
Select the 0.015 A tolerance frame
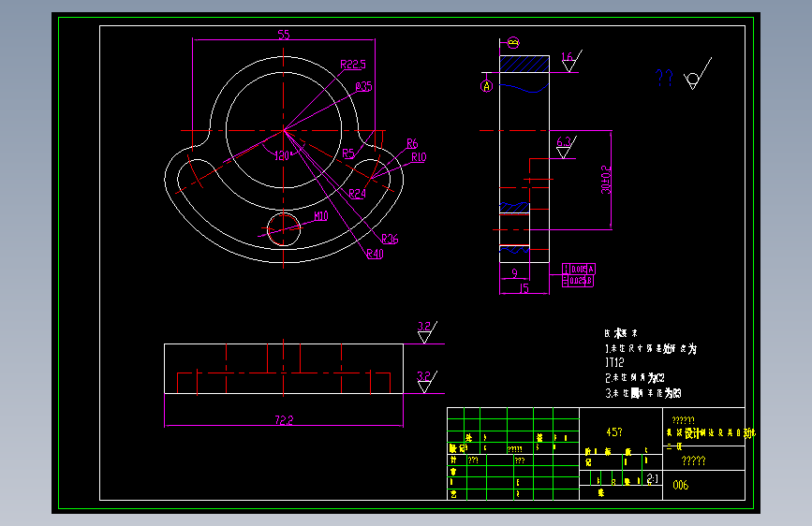pos(579,270)
